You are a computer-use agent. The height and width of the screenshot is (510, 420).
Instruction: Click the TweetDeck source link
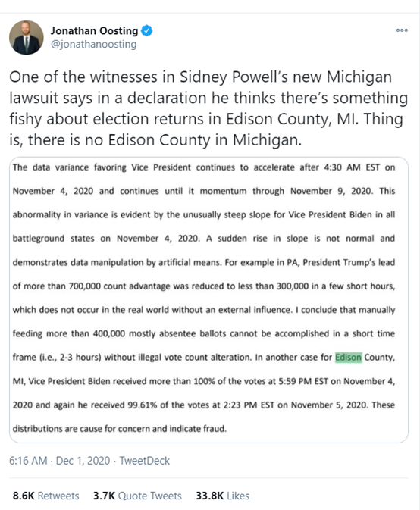click(x=145, y=461)
